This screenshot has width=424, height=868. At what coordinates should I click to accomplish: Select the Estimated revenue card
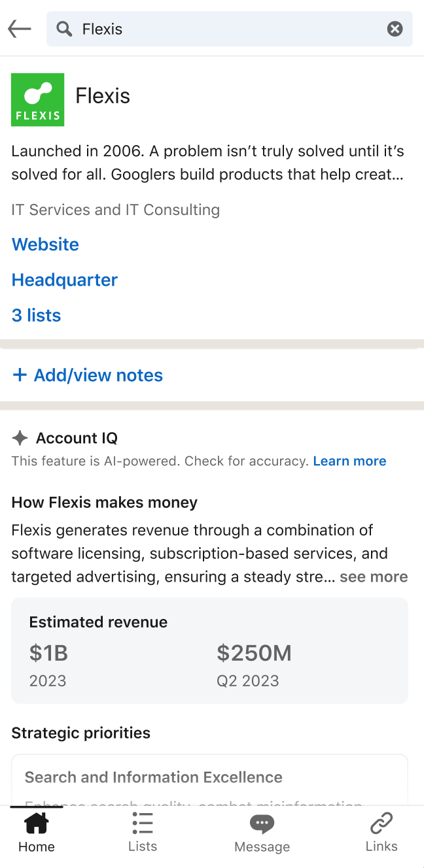pos(209,650)
